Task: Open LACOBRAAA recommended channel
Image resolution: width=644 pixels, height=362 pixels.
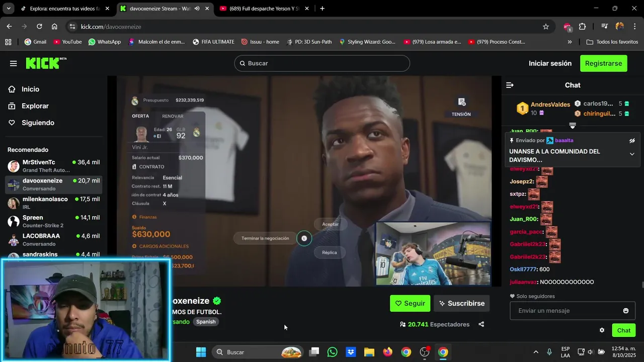Action: 53,240
